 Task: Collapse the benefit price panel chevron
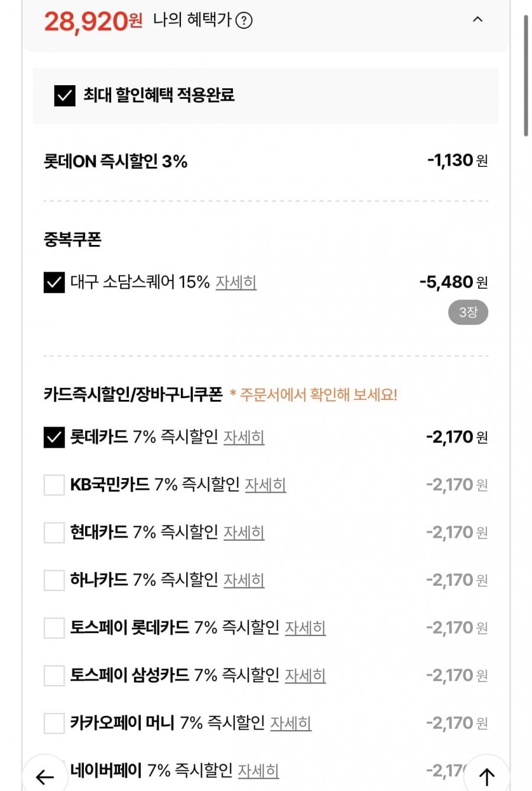pos(478,20)
